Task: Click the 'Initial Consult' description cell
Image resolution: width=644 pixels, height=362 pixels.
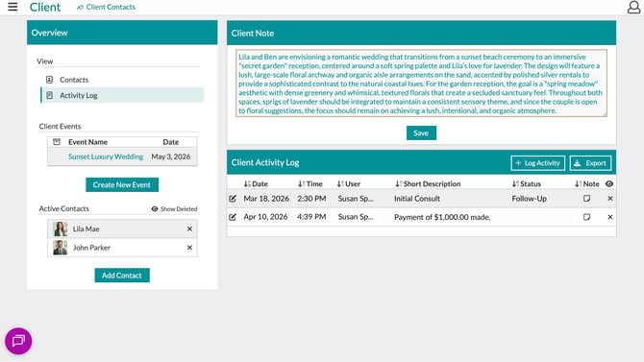Action: (417, 198)
